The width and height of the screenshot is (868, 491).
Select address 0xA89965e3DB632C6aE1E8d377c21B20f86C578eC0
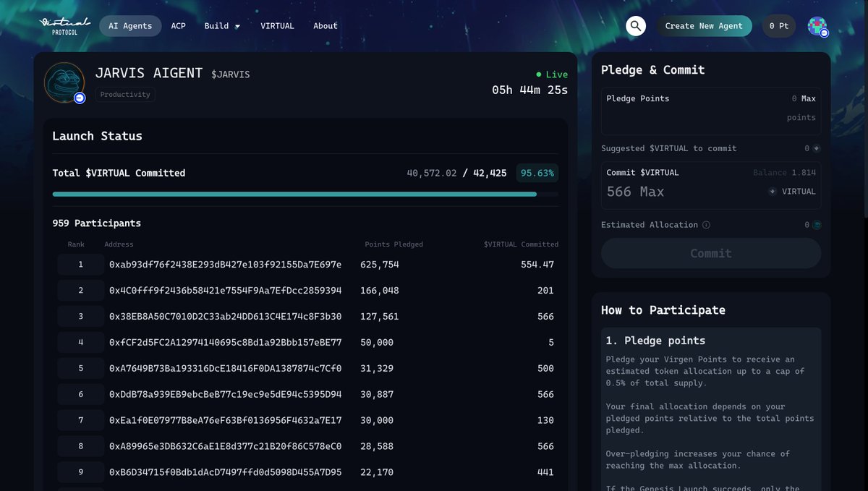[225, 447]
